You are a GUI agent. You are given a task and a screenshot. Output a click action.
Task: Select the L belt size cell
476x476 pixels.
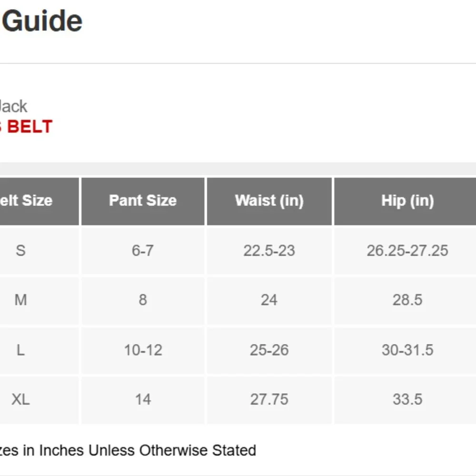(39, 350)
